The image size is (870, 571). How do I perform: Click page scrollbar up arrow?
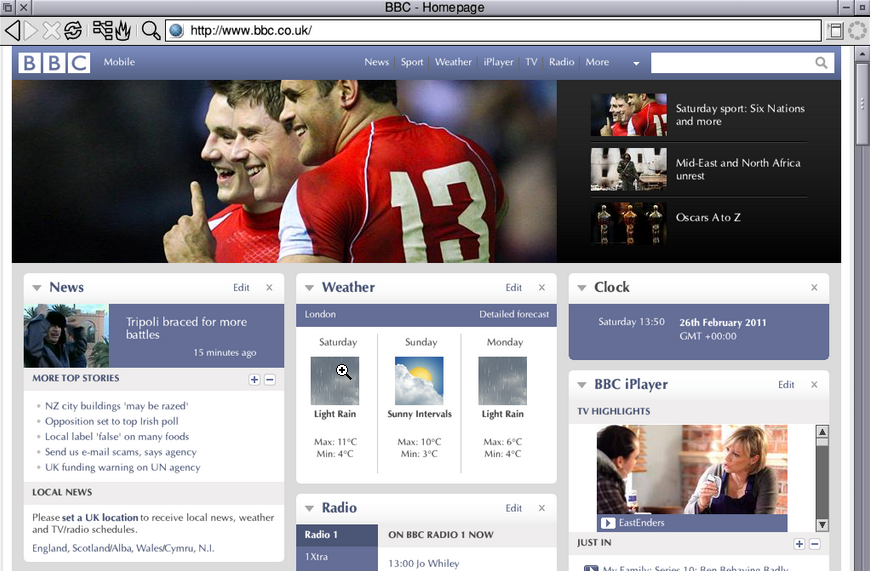(862, 53)
